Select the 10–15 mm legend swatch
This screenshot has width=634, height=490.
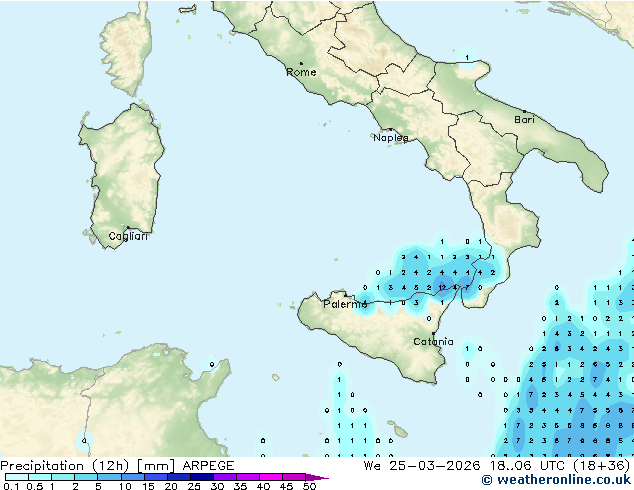coord(132,477)
